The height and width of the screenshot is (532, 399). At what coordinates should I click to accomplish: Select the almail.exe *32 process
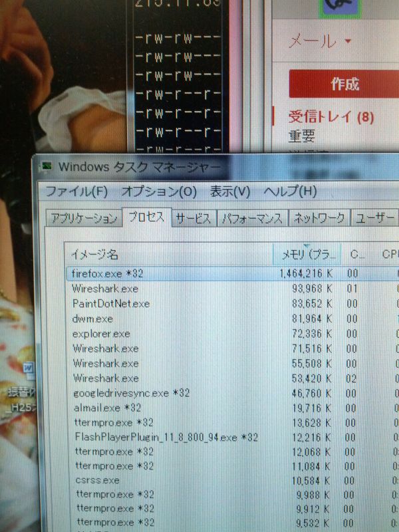coord(232,408)
